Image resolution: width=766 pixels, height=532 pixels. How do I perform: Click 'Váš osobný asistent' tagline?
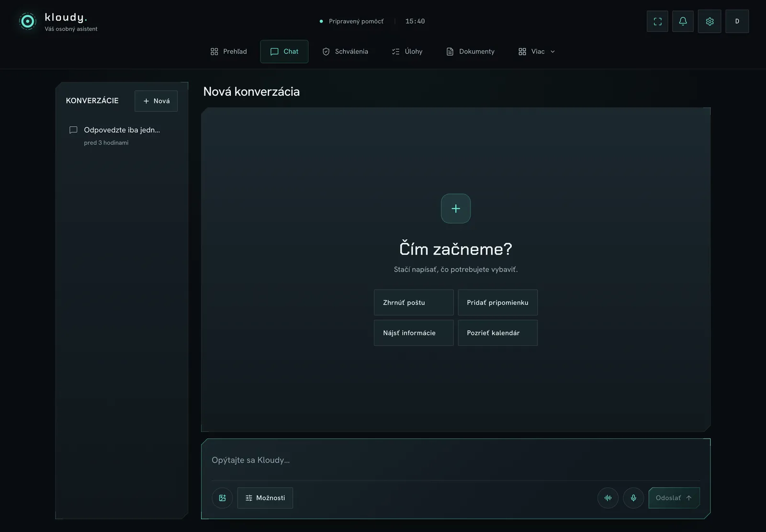pos(71,29)
